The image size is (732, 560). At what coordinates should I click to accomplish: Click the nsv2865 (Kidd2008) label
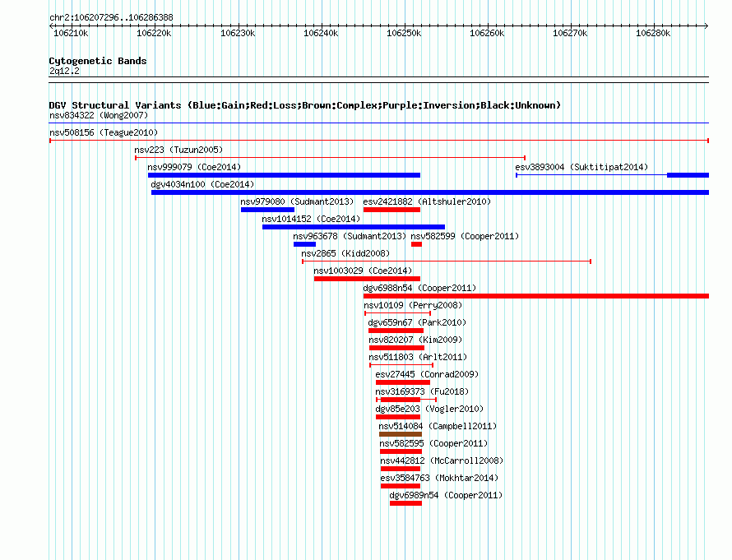click(345, 253)
